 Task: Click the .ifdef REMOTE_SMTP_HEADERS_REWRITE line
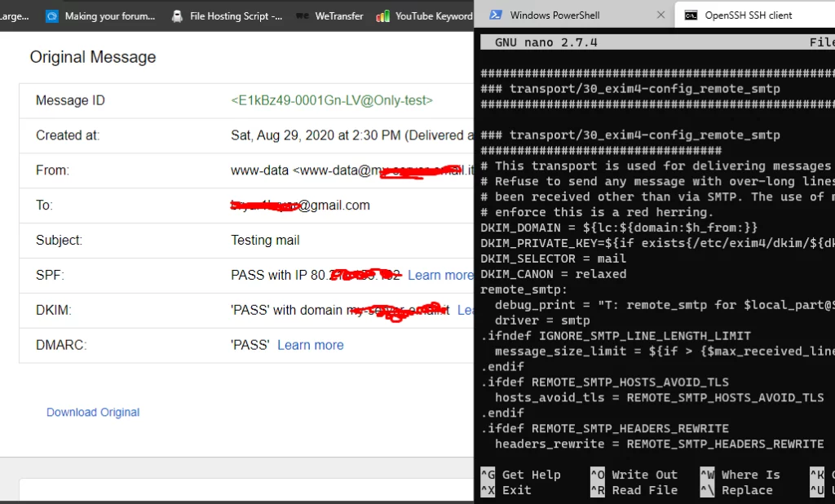[x=604, y=428]
